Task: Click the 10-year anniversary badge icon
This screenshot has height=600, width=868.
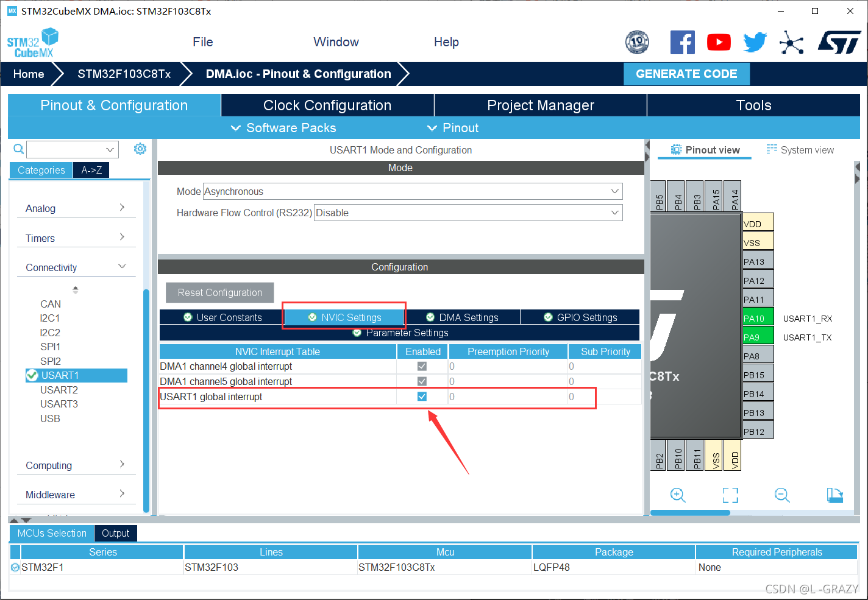Action: pyautogui.click(x=637, y=42)
